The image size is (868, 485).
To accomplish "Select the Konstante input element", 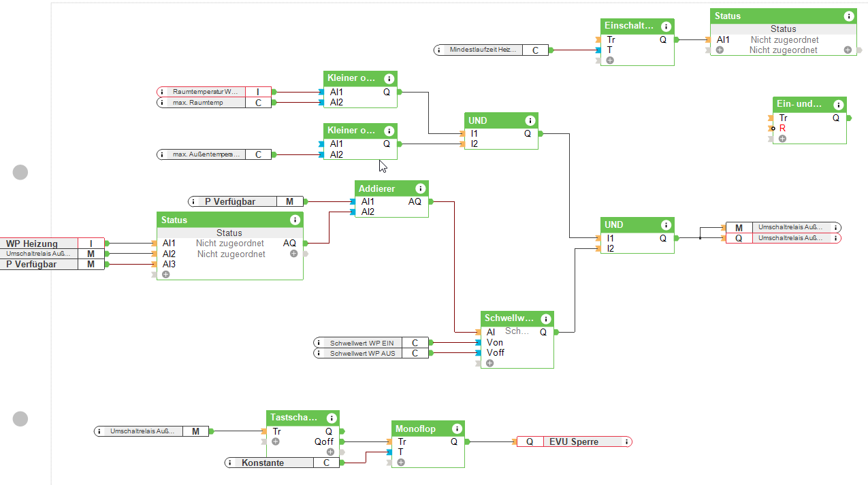I will pyautogui.click(x=283, y=463).
